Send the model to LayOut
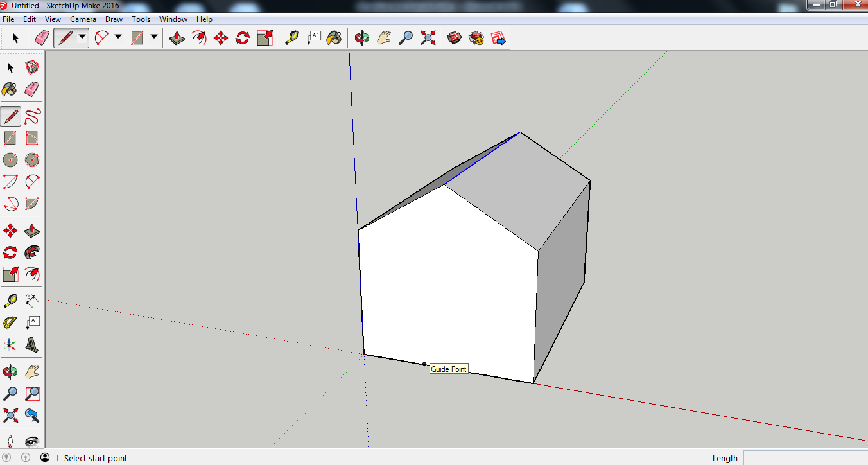Screen dimensions: 868x465 pos(499,38)
